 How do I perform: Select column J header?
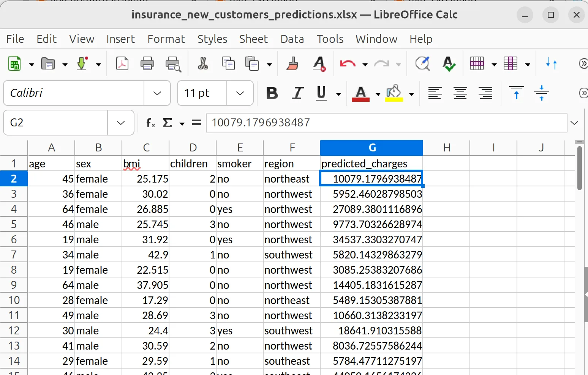point(541,148)
